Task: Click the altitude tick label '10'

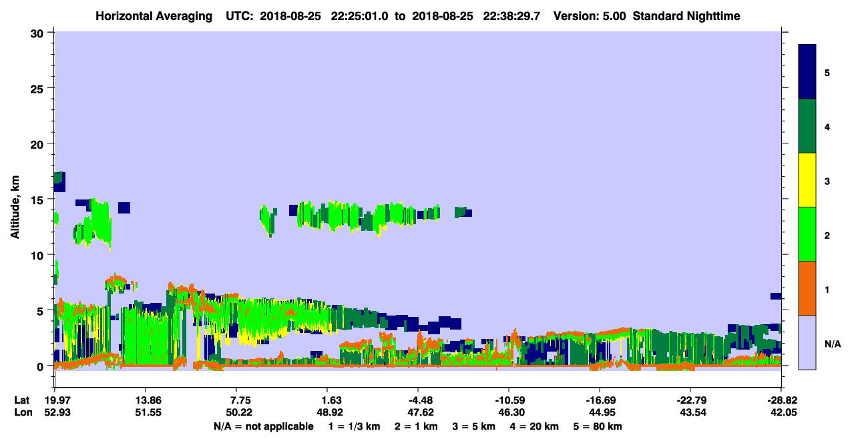Action: [x=39, y=255]
